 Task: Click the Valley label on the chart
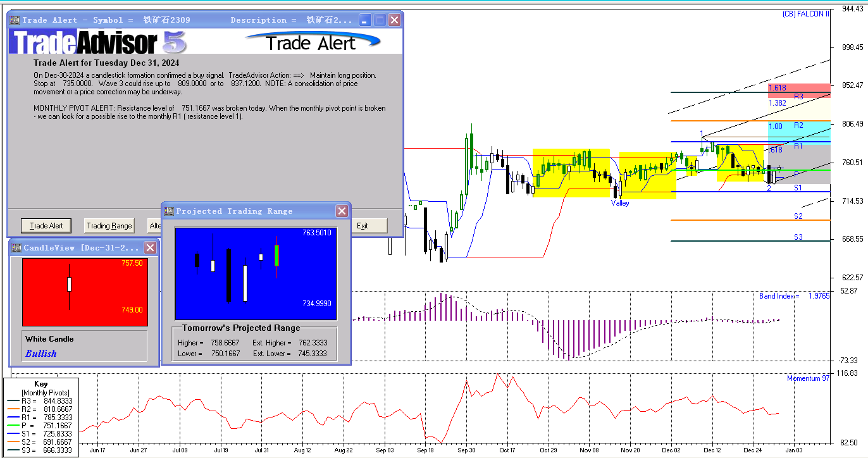pyautogui.click(x=620, y=203)
